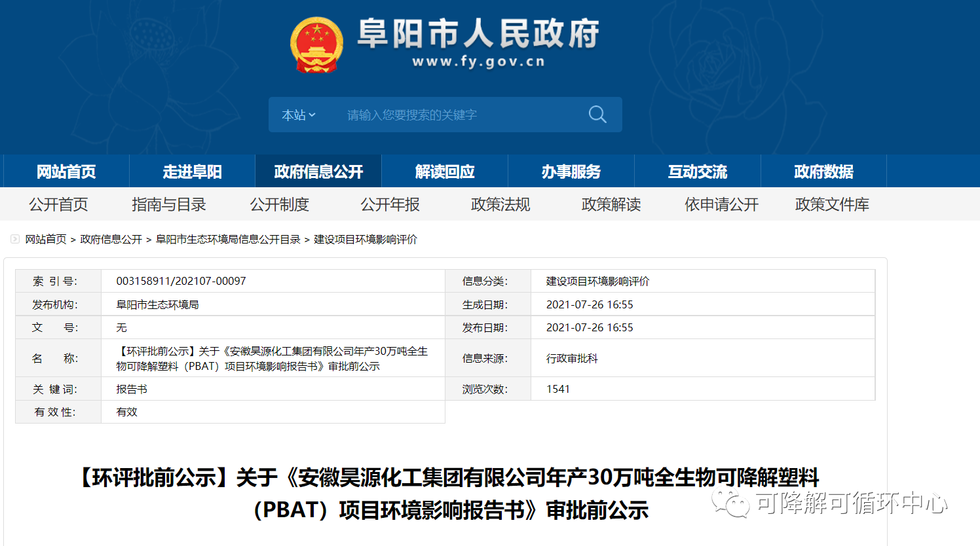
Task: Open 政策文件库 sub-menu
Action: click(832, 204)
